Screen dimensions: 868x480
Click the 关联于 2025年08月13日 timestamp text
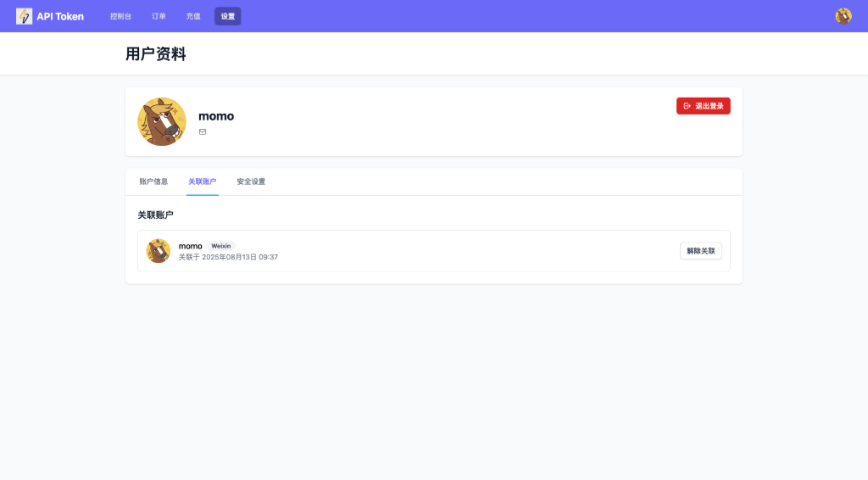[x=228, y=257]
